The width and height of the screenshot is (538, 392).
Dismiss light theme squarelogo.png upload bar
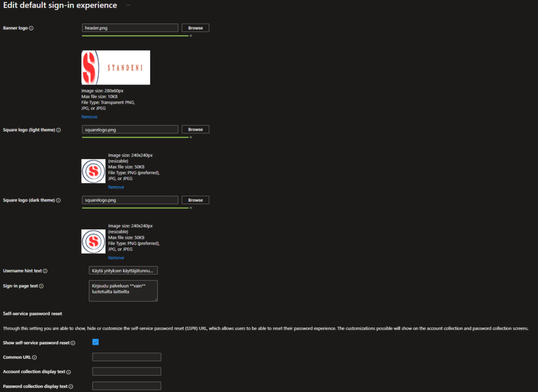pos(191,137)
